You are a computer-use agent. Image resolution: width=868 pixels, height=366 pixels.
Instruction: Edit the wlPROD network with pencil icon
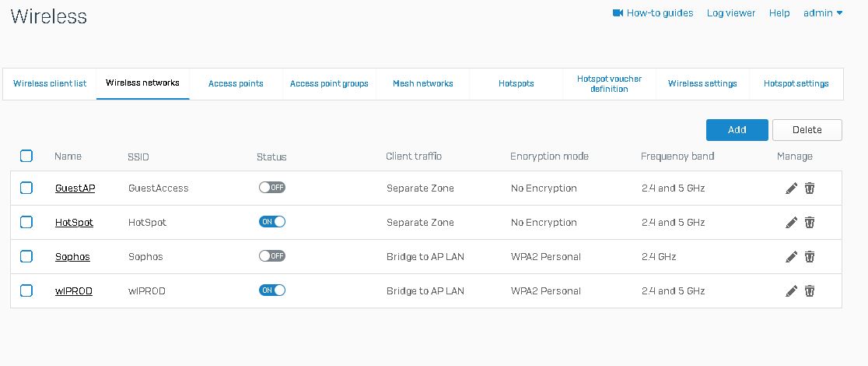791,291
